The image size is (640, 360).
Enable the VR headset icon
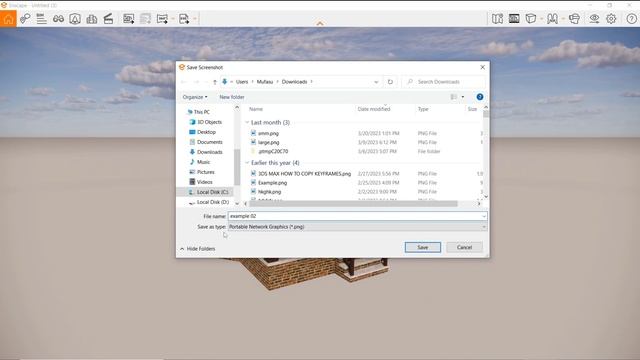(x=574, y=19)
